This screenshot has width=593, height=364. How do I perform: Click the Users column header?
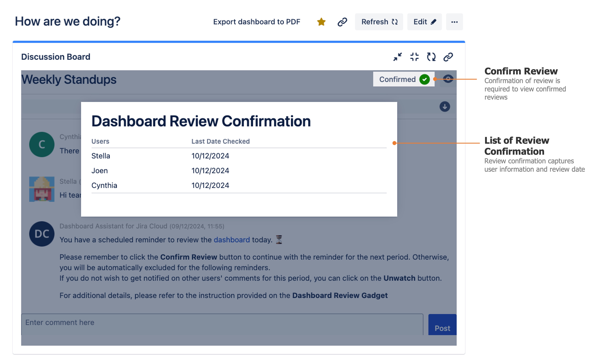(x=100, y=141)
